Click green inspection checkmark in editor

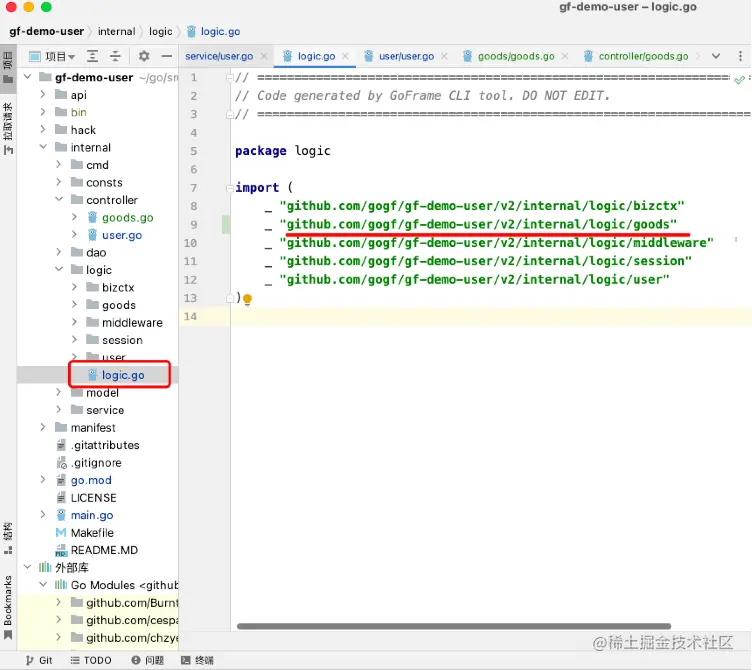(x=740, y=79)
